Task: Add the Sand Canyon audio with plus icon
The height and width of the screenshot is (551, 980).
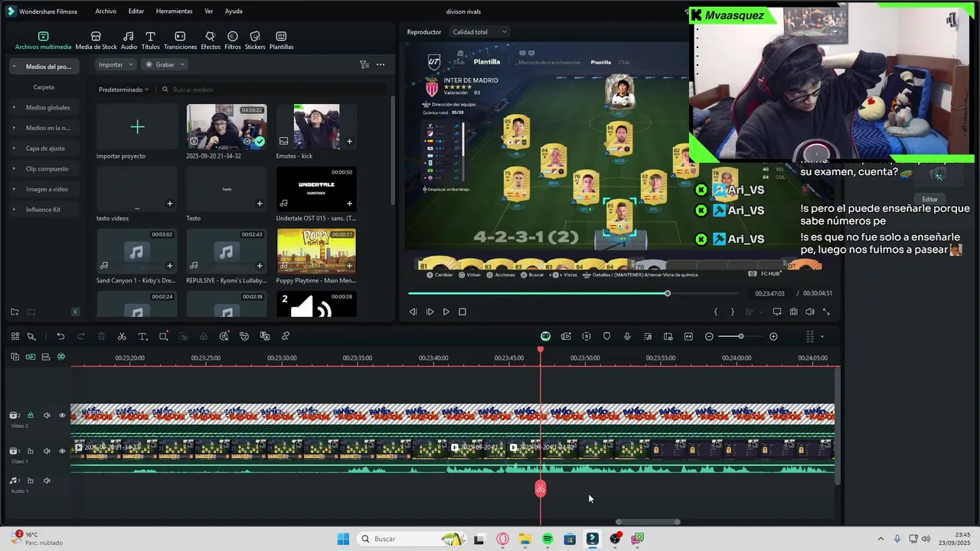Action: coord(170,266)
